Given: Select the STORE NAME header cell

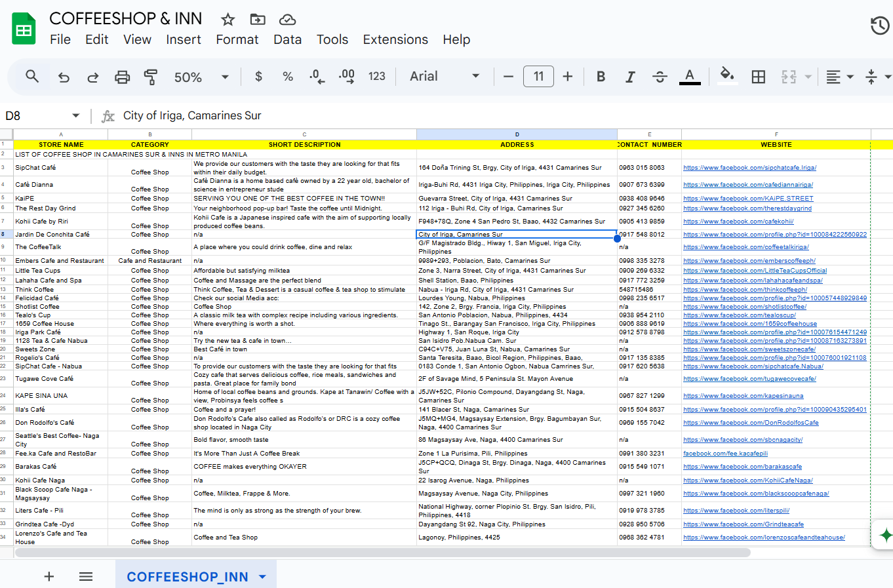Looking at the screenshot, I should tap(61, 144).
